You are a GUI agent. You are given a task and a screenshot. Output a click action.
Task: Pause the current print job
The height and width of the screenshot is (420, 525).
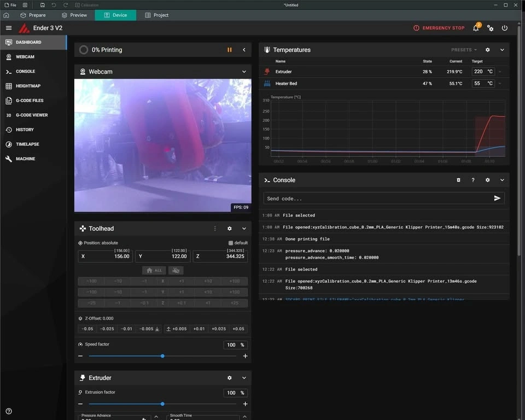click(x=230, y=50)
